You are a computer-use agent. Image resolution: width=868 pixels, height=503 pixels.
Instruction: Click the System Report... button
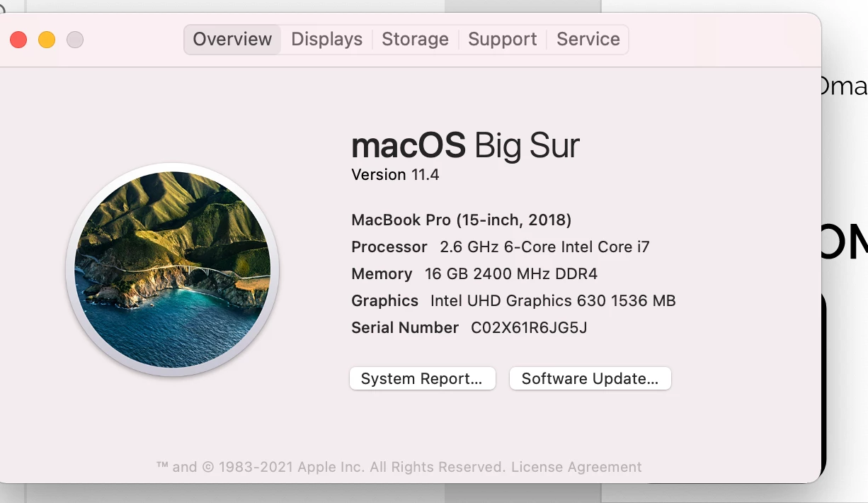pos(422,378)
